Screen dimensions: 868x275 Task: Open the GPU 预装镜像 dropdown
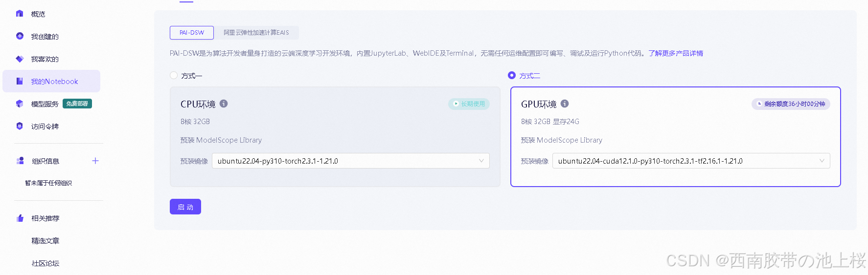click(691, 161)
